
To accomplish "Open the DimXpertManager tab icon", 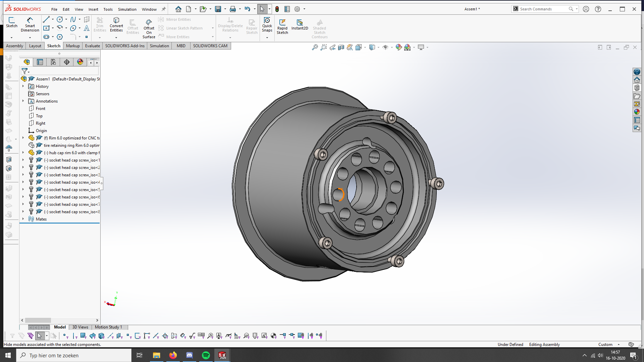I will pos(67,62).
